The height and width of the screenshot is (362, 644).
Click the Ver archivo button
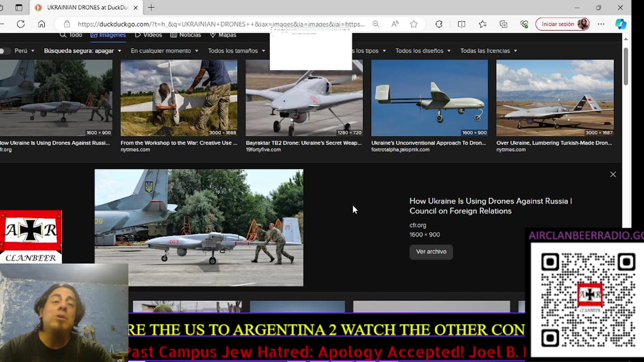click(x=431, y=251)
